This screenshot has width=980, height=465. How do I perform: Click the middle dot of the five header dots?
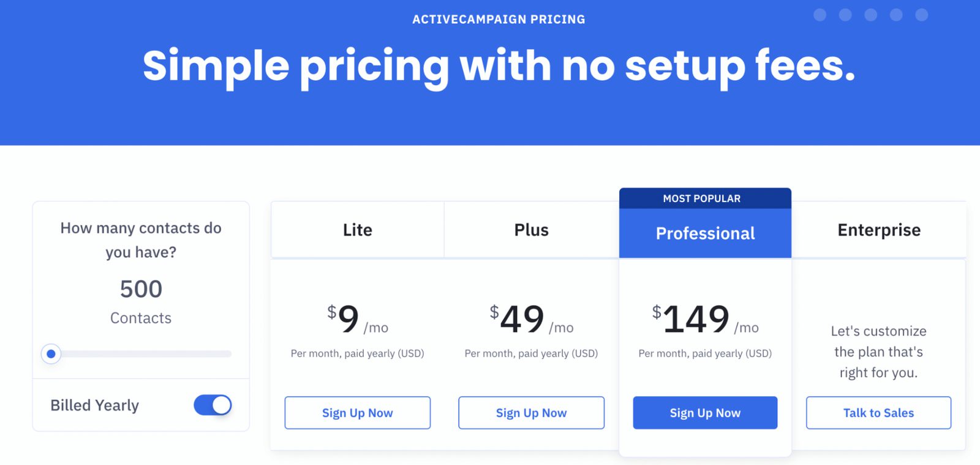tap(870, 15)
